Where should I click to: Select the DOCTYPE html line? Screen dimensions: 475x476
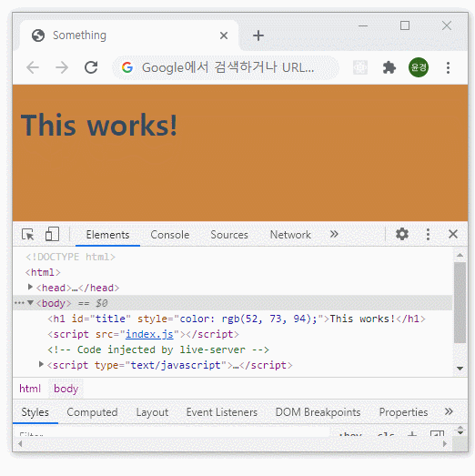[x=70, y=257]
